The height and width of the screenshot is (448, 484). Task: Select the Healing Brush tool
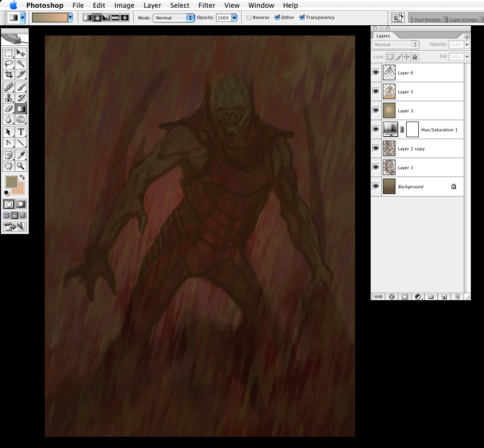[x=9, y=88]
